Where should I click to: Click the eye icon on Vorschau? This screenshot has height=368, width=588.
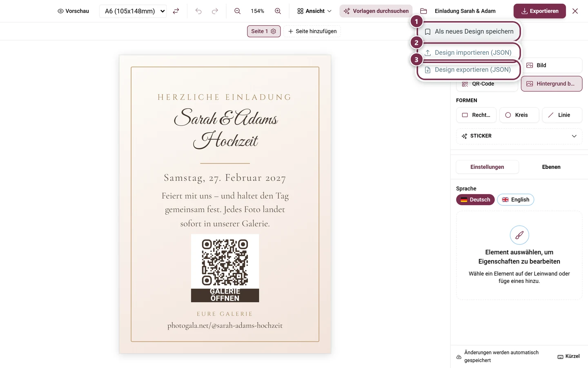60,11
